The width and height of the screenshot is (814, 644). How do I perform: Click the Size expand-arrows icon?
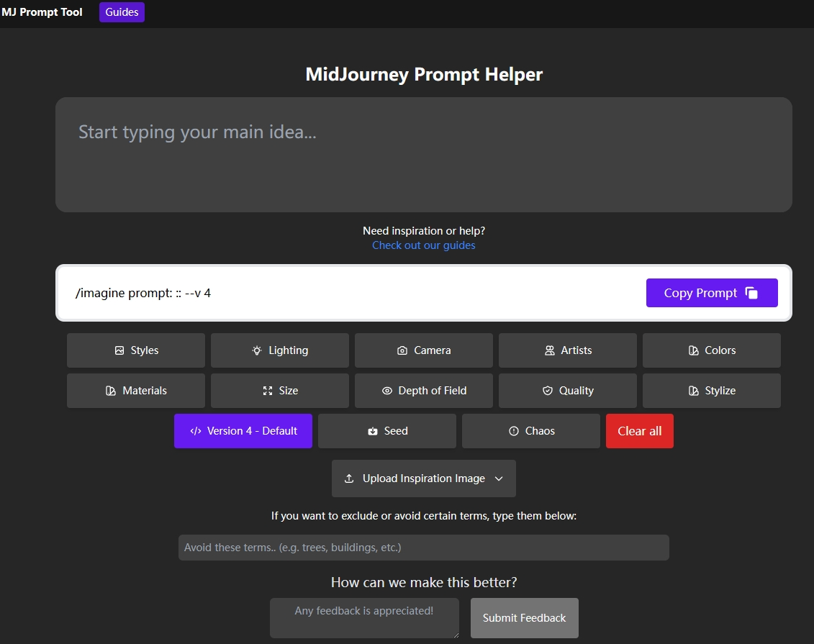(x=268, y=391)
